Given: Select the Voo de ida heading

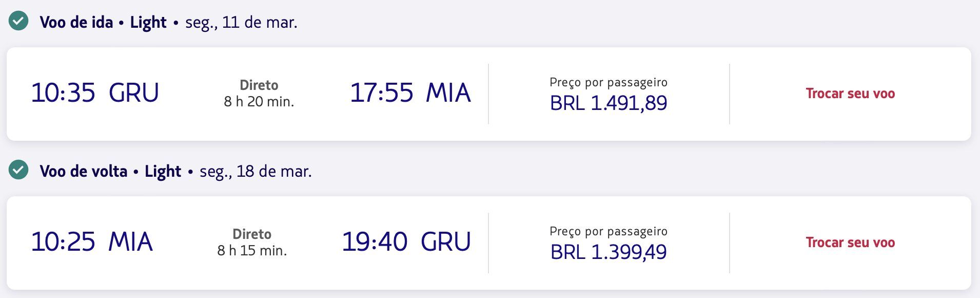Looking at the screenshot, I should click(76, 22).
